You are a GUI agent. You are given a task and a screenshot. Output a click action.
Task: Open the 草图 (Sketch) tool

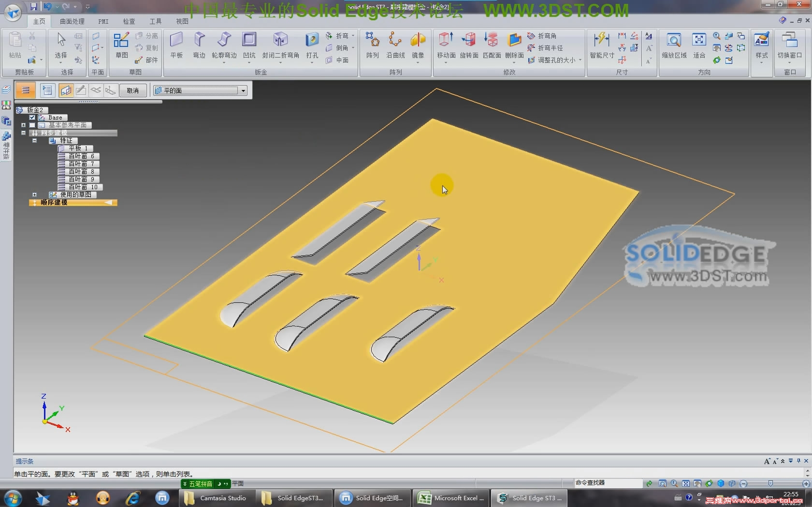(x=121, y=45)
